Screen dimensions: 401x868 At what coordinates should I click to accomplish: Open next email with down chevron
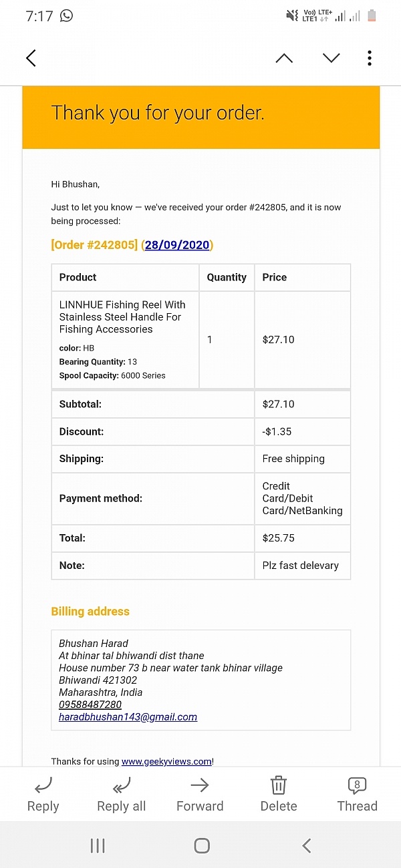331,58
